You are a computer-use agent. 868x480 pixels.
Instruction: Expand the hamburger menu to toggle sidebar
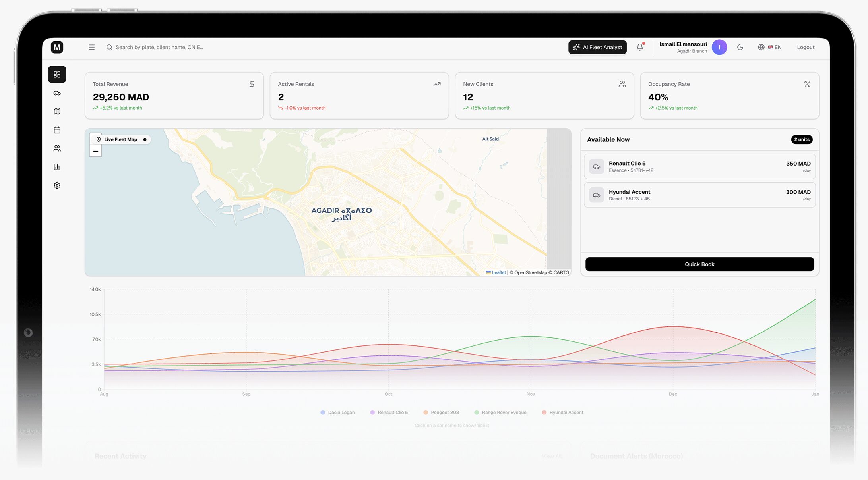tap(91, 47)
